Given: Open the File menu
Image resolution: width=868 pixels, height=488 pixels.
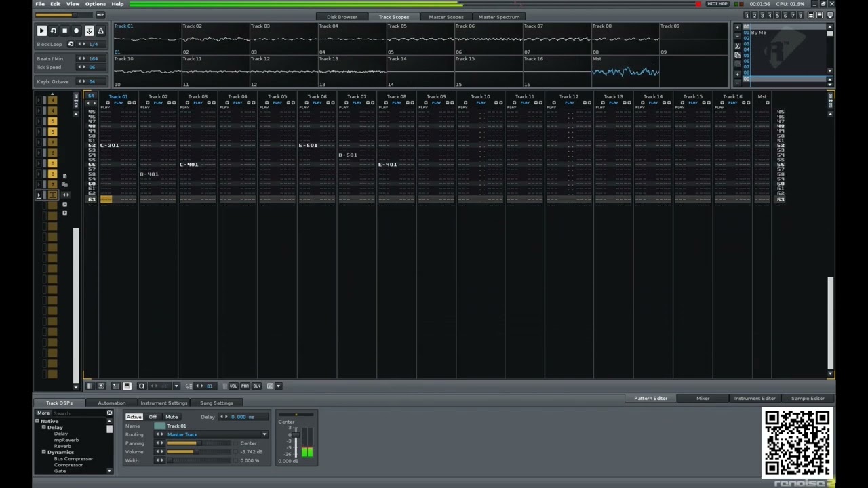Looking at the screenshot, I should [x=40, y=4].
